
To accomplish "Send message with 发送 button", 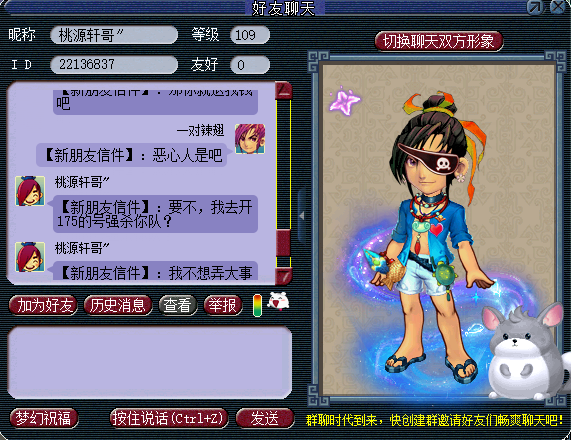I will coord(265,418).
